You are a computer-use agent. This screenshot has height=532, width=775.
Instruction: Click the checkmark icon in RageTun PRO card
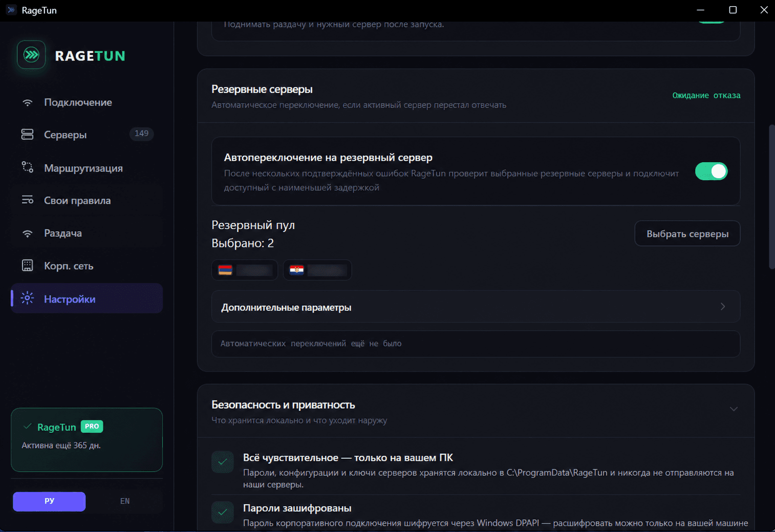[x=28, y=427]
